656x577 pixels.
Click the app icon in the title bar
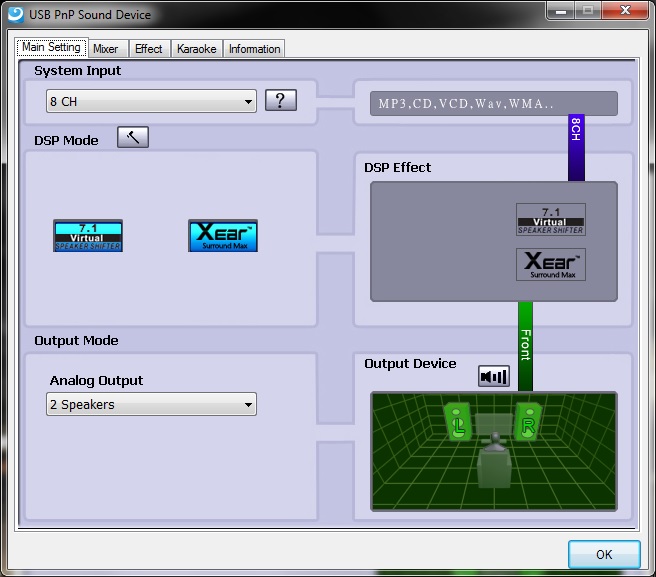coord(16,14)
